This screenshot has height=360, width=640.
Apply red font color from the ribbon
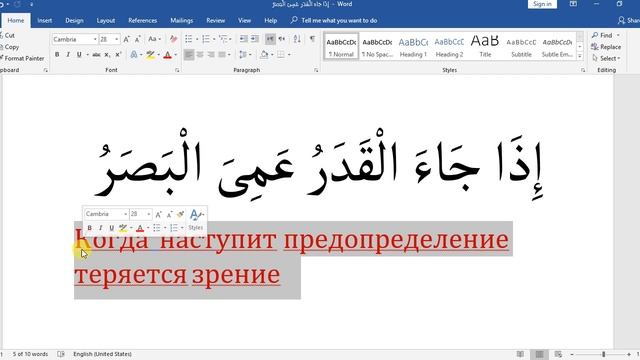[167, 54]
